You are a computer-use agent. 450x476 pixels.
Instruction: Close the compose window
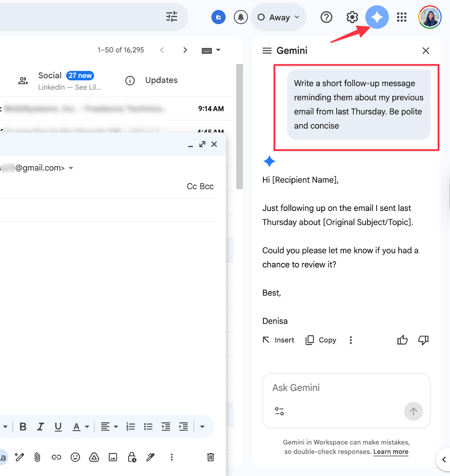(x=214, y=144)
